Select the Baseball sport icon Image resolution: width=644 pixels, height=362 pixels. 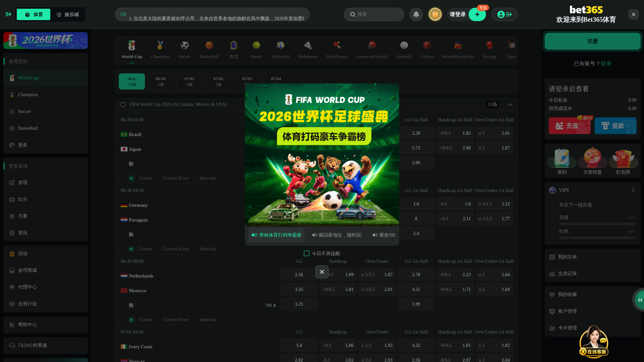pyautogui.click(x=404, y=45)
